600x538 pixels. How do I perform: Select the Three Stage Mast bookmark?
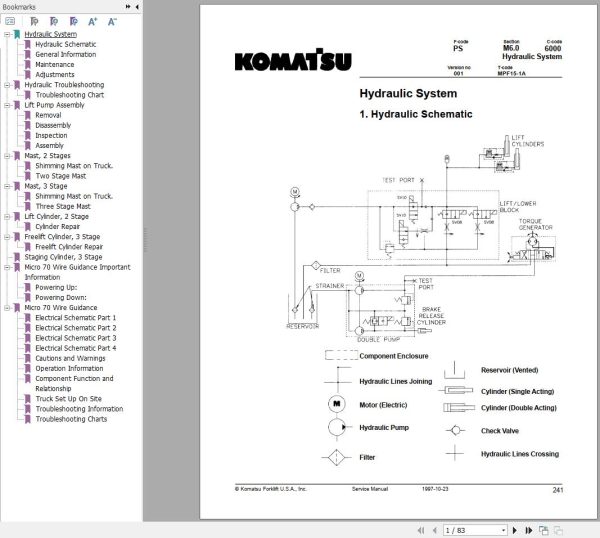point(63,206)
